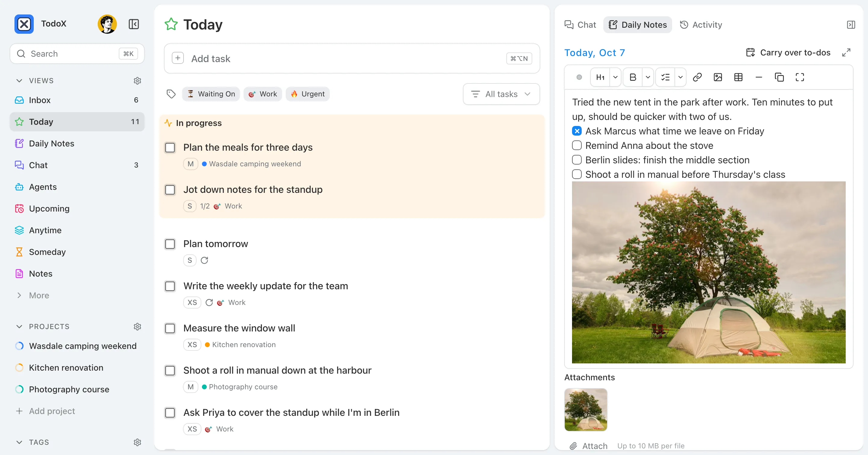
Task: Click the repeat icon on weekly update task
Action: pos(209,303)
